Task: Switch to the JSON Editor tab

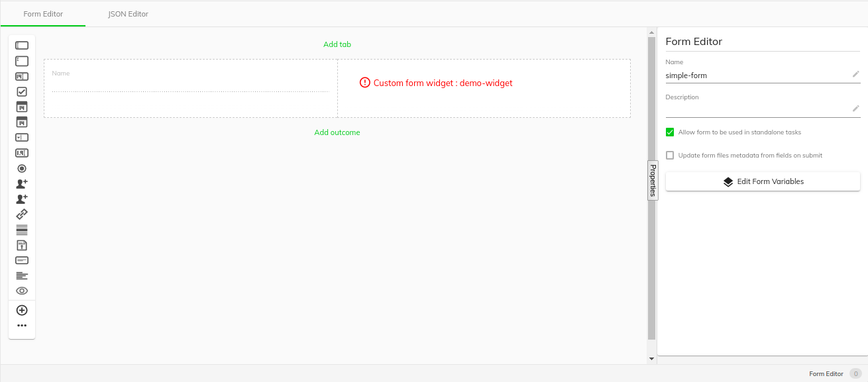Action: click(x=128, y=14)
